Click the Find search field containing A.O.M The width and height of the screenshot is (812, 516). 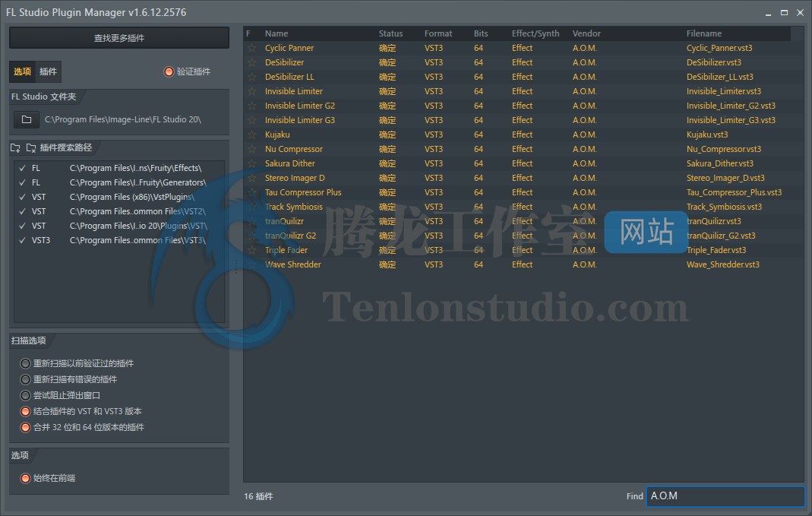click(725, 496)
